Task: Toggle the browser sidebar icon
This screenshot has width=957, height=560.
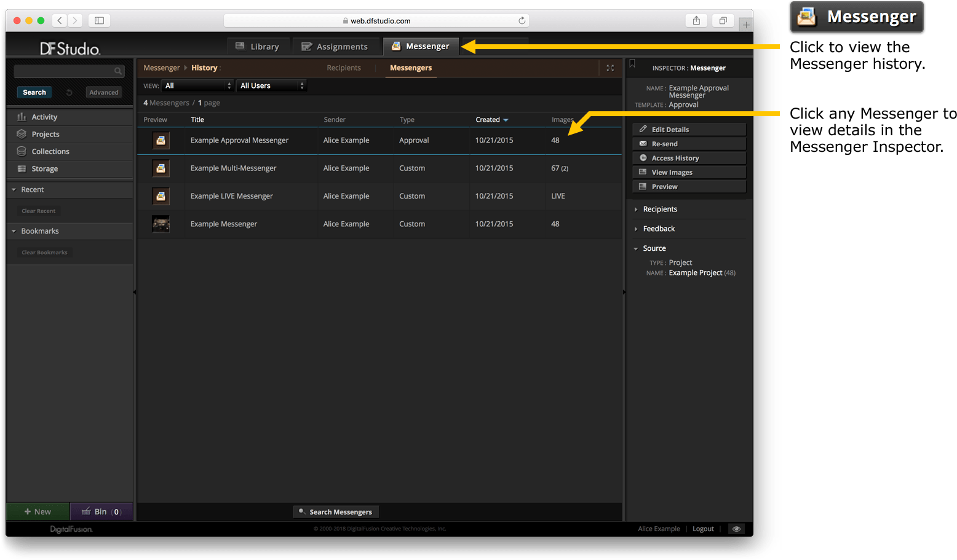Action: (x=99, y=20)
